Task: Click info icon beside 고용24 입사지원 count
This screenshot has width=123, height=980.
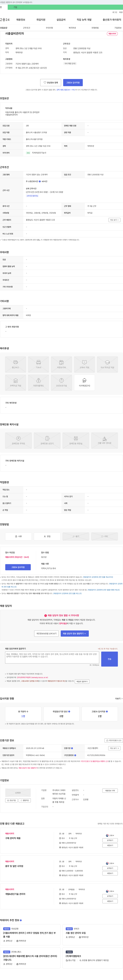Action: [x=107, y=711]
